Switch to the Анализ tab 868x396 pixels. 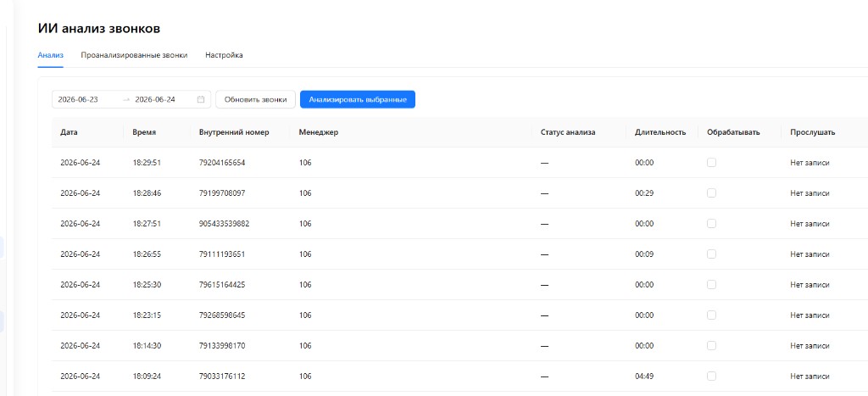click(50, 55)
